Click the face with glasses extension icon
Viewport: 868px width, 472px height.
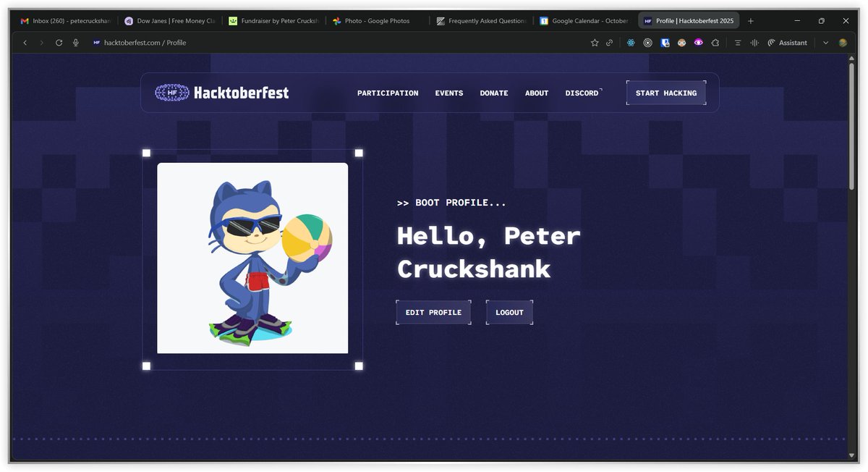point(681,43)
